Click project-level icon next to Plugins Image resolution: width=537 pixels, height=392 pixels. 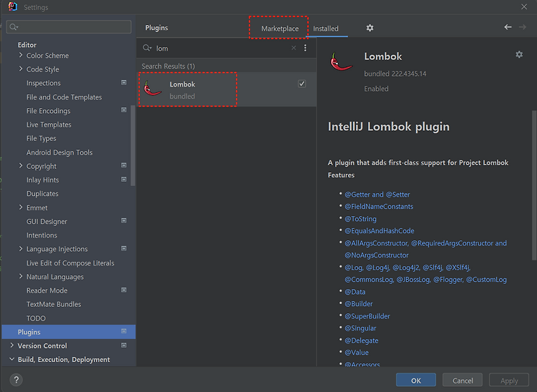(x=124, y=331)
